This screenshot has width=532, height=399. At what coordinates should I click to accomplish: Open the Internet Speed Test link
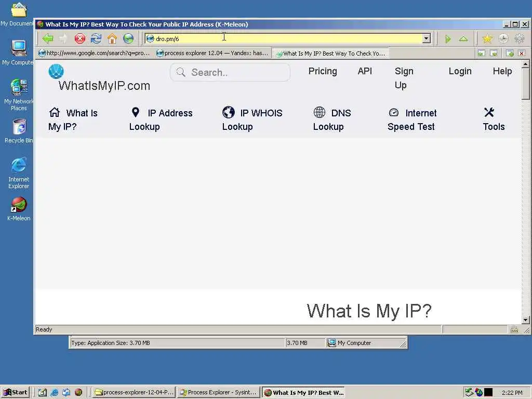pos(412,119)
